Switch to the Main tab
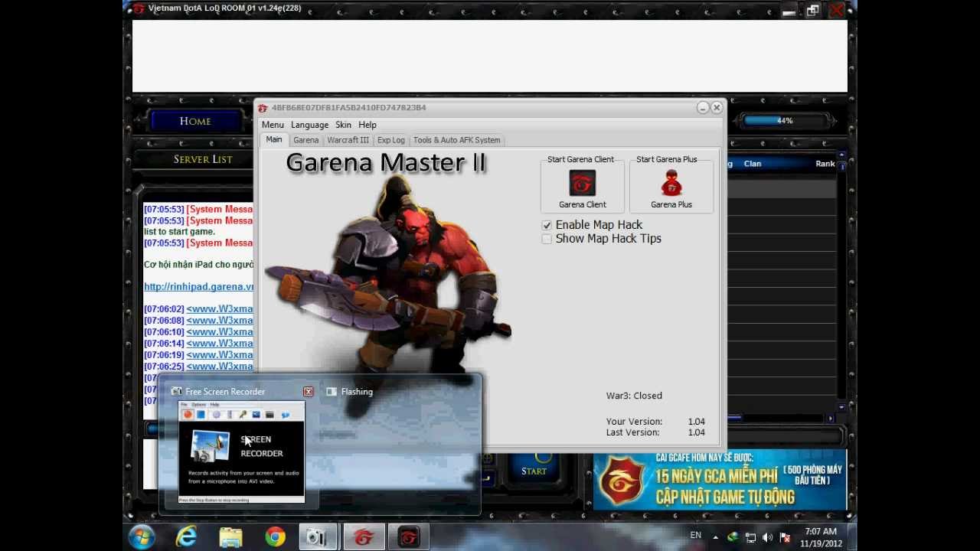 click(274, 139)
